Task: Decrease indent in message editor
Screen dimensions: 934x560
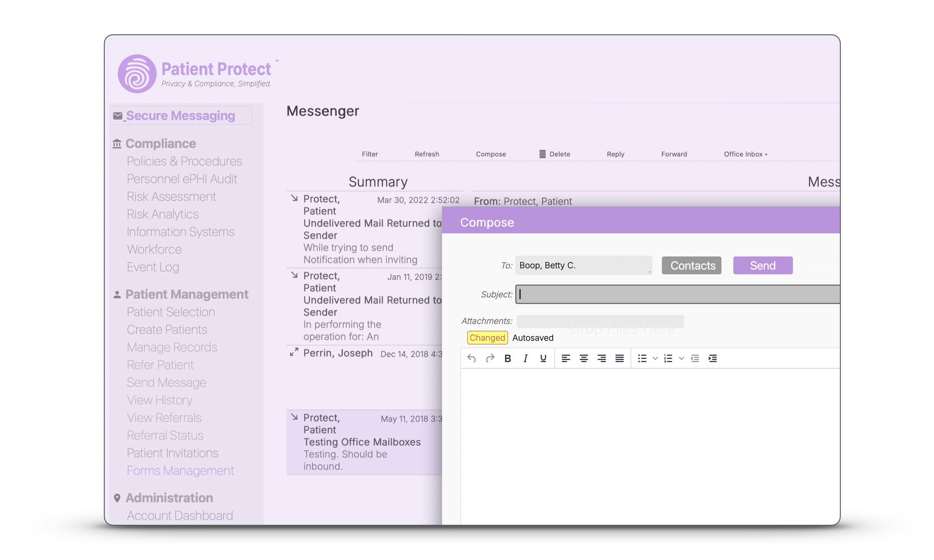Action: click(x=694, y=358)
